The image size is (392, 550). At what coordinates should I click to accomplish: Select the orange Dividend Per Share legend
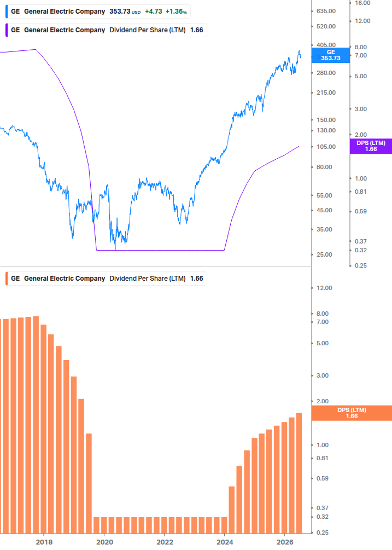pos(106,279)
